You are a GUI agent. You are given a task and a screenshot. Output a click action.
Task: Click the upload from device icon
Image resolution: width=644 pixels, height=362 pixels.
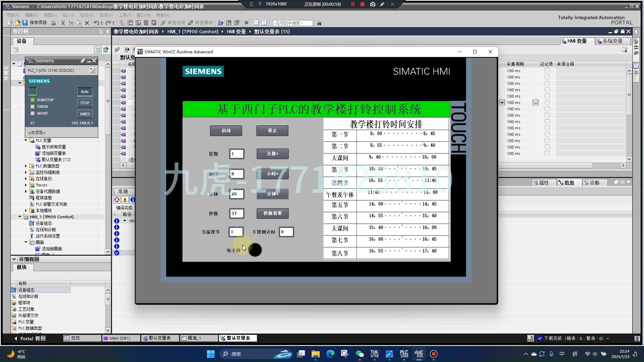click(x=138, y=23)
